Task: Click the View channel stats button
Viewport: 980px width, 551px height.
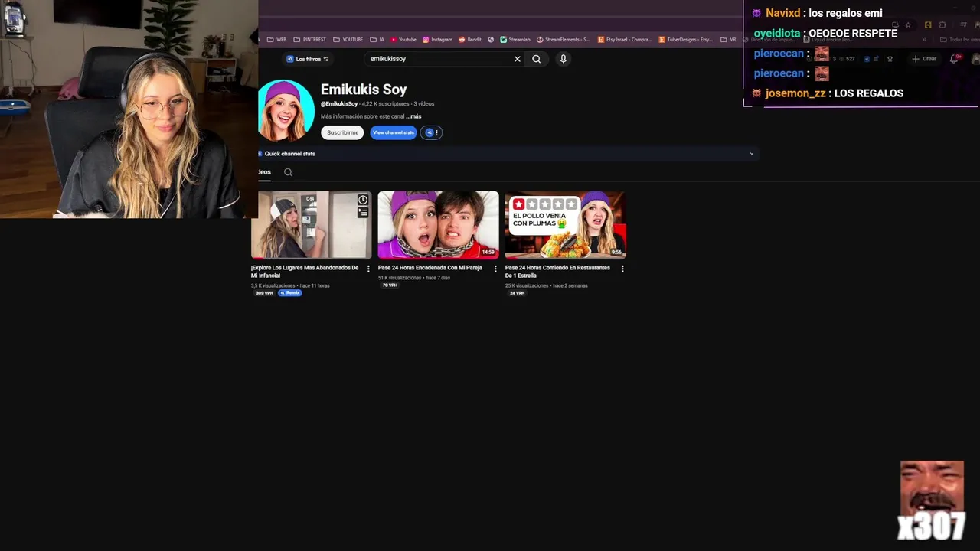Action: point(394,132)
